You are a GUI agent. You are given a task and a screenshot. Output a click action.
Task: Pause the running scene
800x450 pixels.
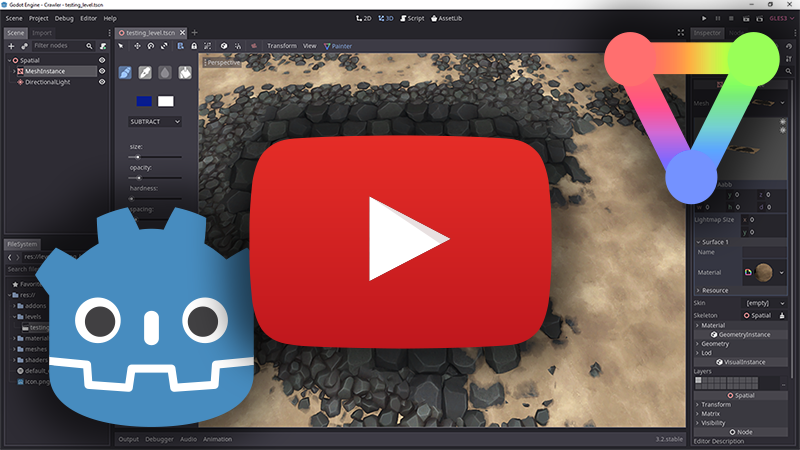click(718, 18)
